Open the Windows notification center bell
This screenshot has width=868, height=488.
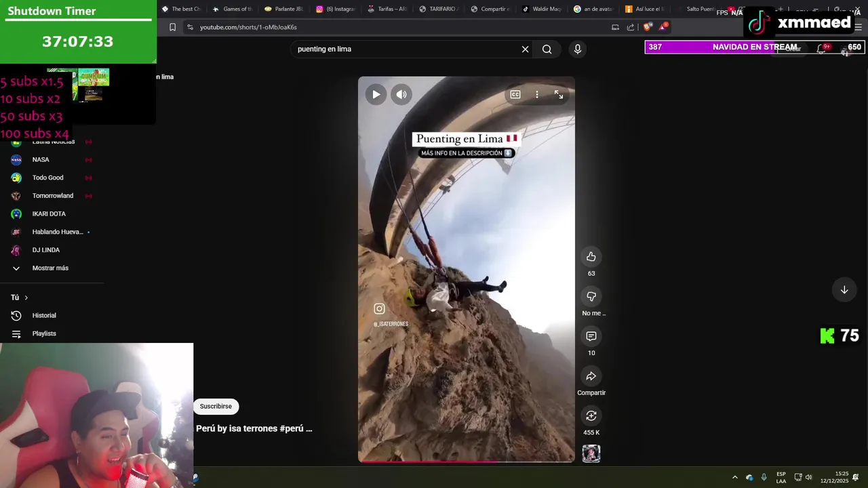[x=856, y=477]
